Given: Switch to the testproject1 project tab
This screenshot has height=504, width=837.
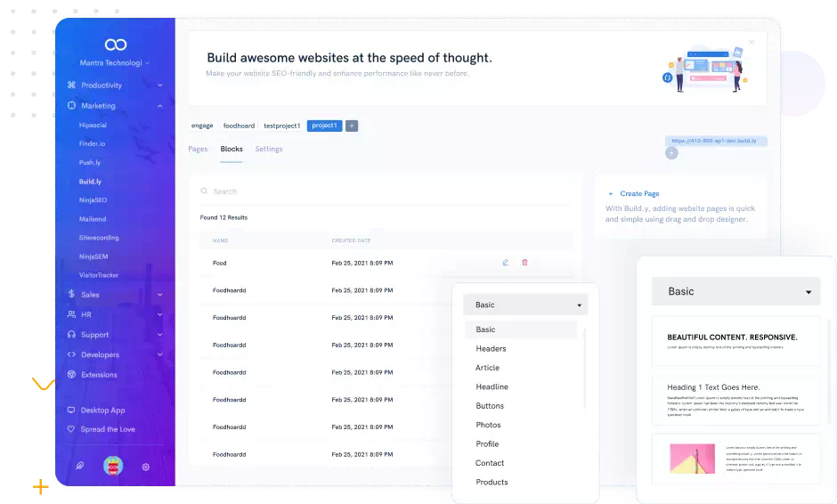Looking at the screenshot, I should 282,126.
